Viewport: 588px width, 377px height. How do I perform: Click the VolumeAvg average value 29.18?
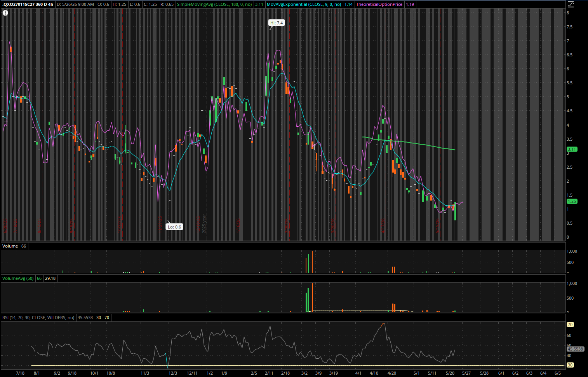coord(50,278)
